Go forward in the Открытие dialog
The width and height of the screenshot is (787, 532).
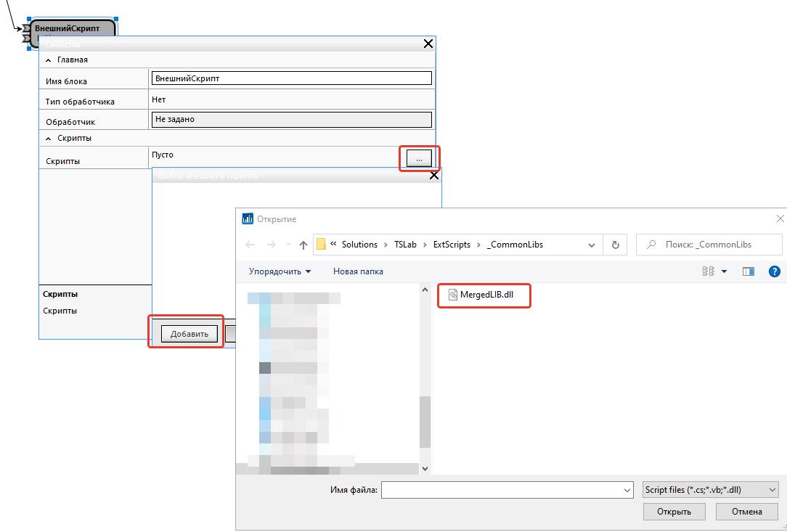coord(271,245)
